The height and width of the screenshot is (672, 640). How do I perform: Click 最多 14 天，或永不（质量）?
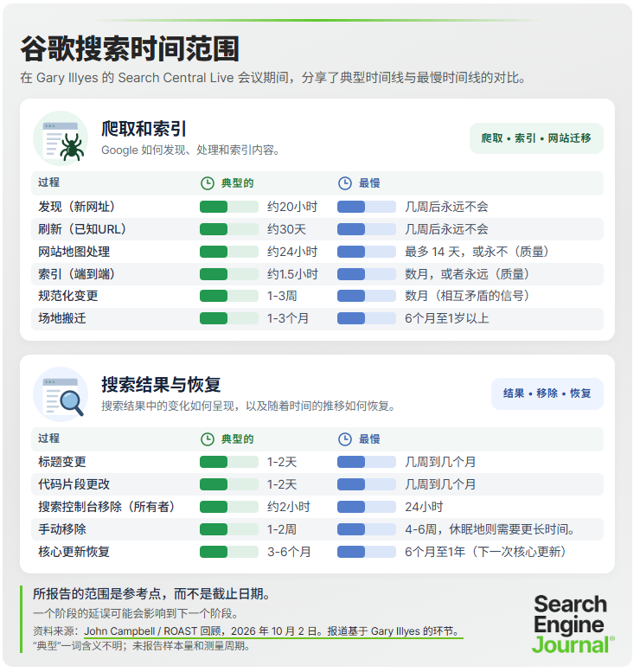coord(477,252)
